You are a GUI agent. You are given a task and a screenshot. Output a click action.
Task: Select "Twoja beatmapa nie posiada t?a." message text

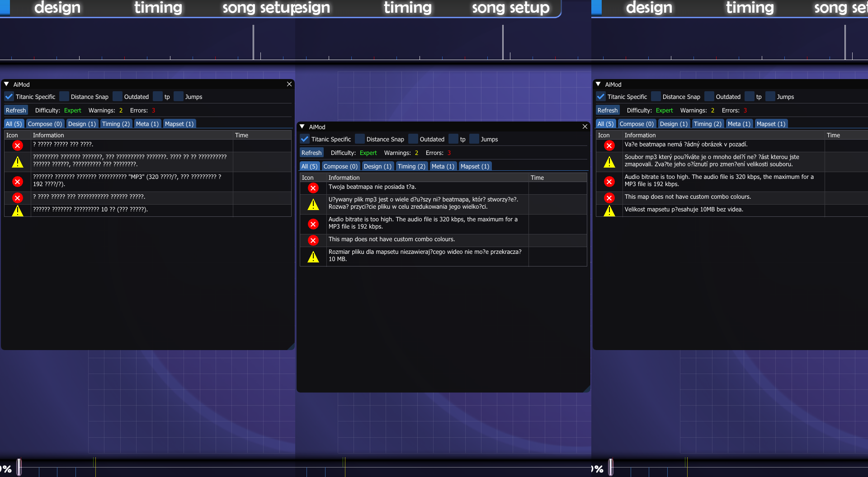tap(372, 187)
